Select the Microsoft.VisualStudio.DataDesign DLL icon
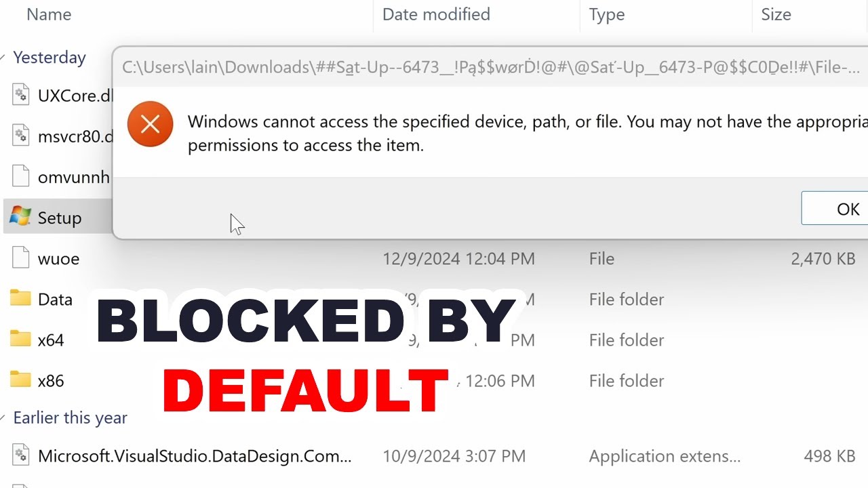 click(21, 455)
